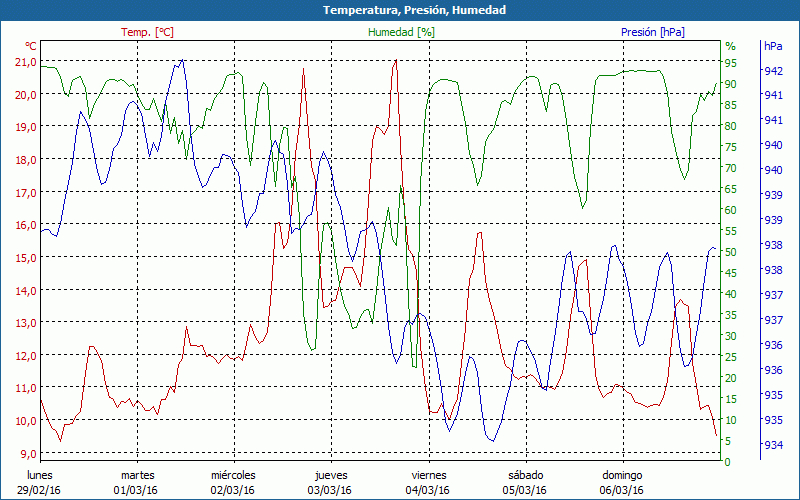This screenshot has height=500, width=800.
Task: Click the blue 'hPa' axis unit label
Action: (x=773, y=46)
